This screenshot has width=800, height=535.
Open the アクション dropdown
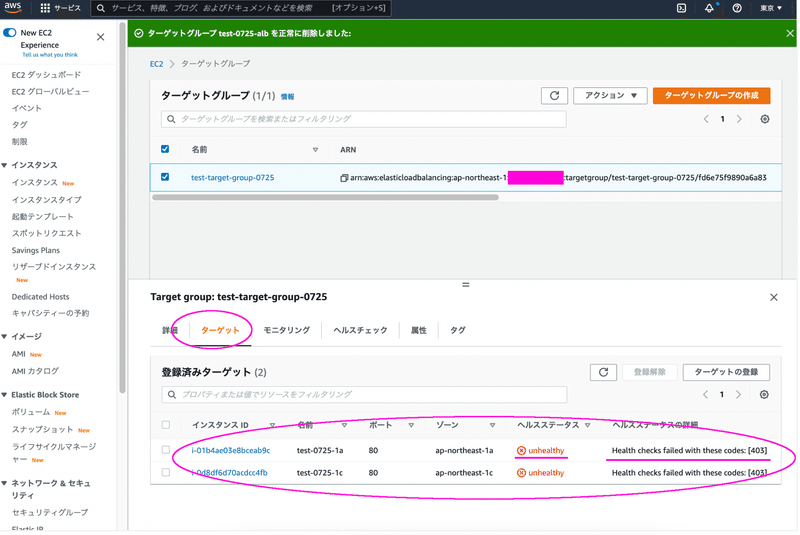610,95
